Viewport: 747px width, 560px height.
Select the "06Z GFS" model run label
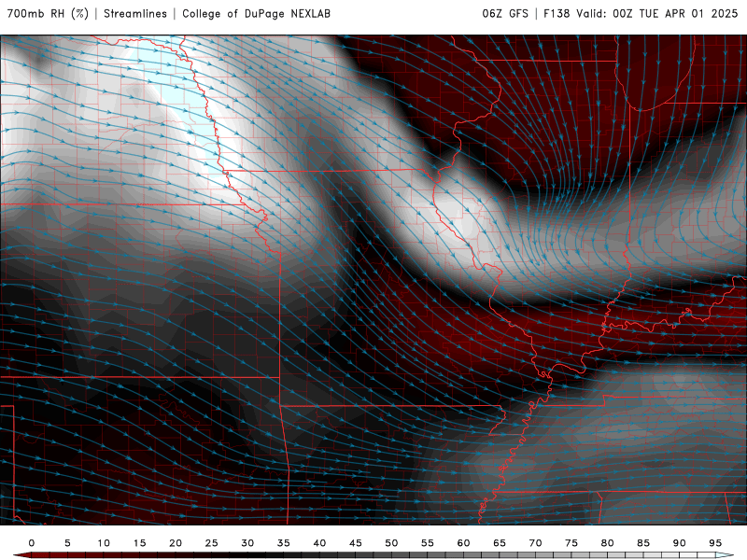[x=505, y=14]
